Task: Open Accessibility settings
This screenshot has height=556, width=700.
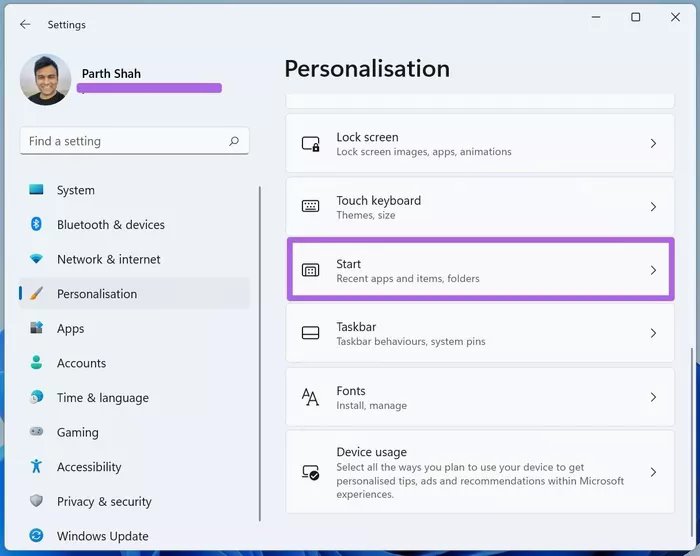Action: pyautogui.click(x=134, y=467)
